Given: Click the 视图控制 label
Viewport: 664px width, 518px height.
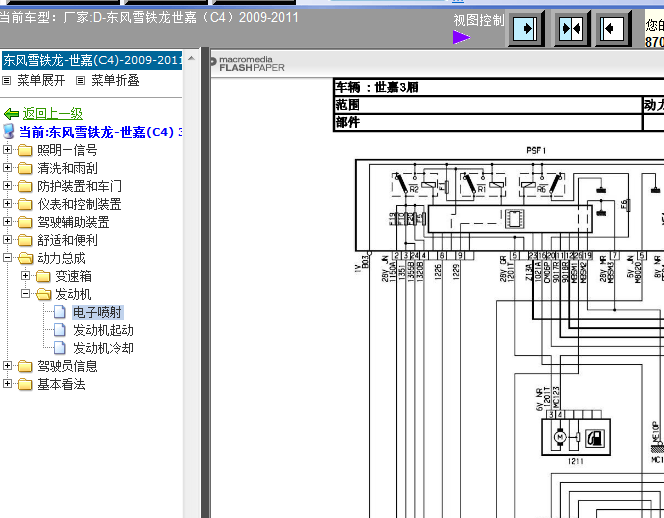Looking at the screenshot, I should click(479, 20).
